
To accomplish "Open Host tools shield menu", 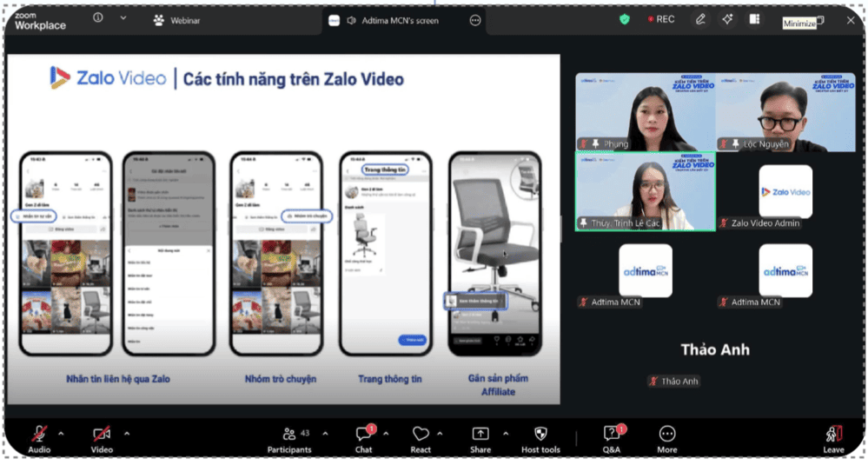I will click(540, 439).
